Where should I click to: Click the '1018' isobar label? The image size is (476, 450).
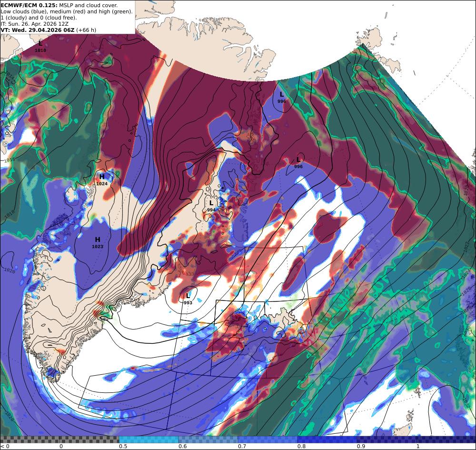pyautogui.click(x=10, y=214)
